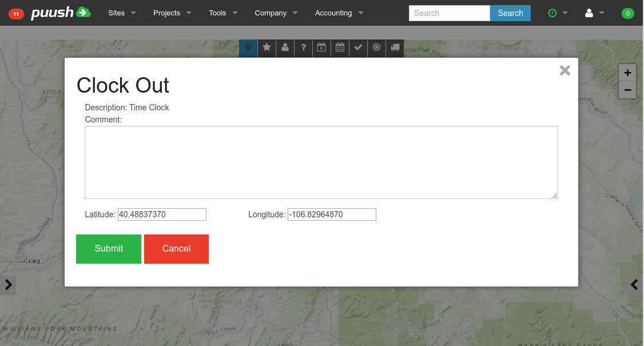This screenshot has width=644, height=346.
Task: Open the green time clock dropdown
Action: click(557, 13)
